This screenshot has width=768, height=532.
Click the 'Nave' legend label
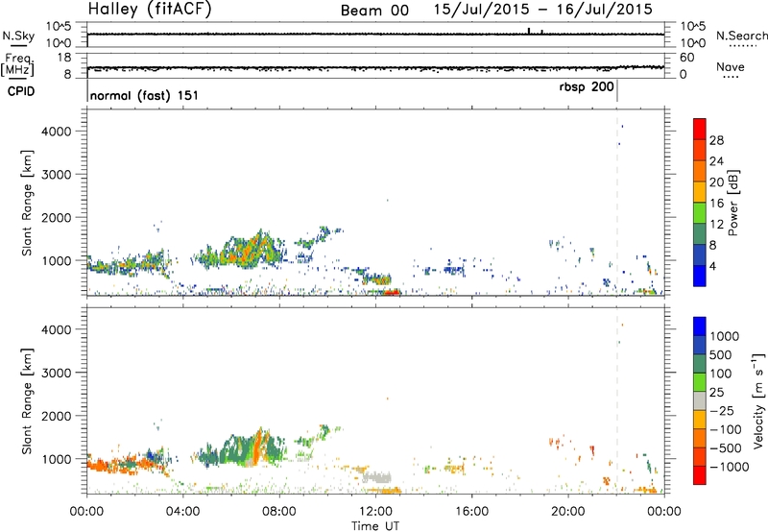point(731,67)
